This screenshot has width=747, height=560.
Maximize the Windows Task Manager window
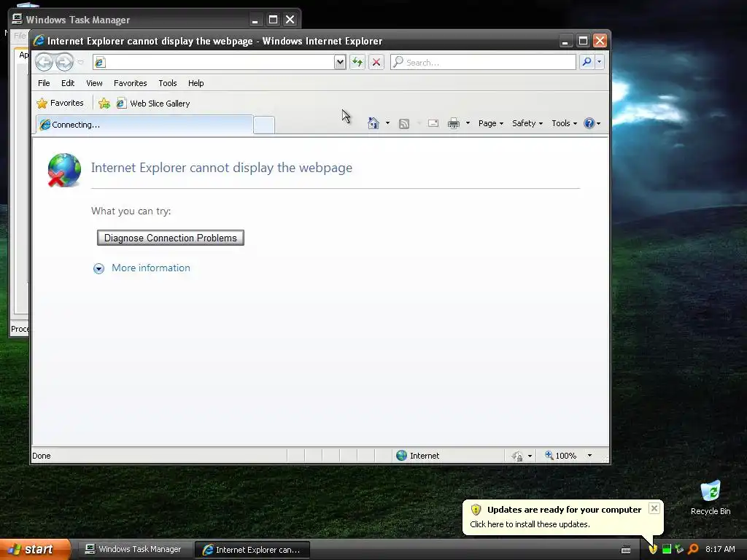[x=273, y=20]
